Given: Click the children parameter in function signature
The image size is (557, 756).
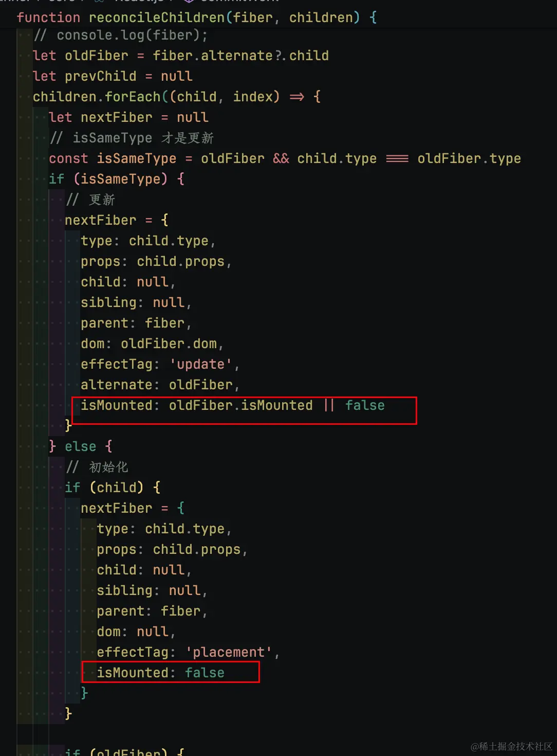Looking at the screenshot, I should point(321,17).
